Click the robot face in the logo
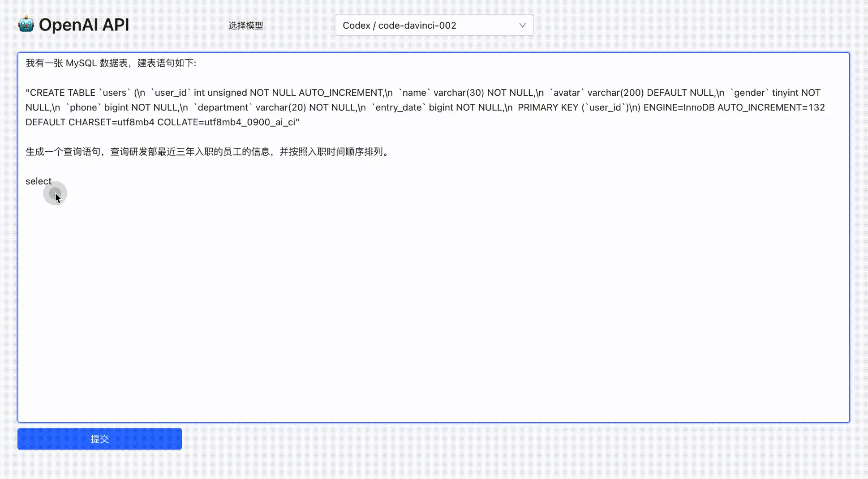Image resolution: width=868 pixels, height=479 pixels. click(x=26, y=25)
